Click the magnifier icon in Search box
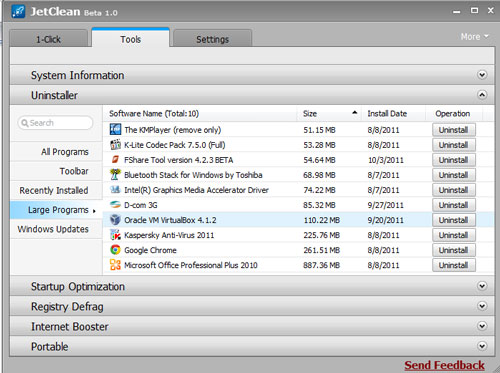Image resolution: width=500 pixels, height=373 pixels. pyautogui.click(x=25, y=123)
